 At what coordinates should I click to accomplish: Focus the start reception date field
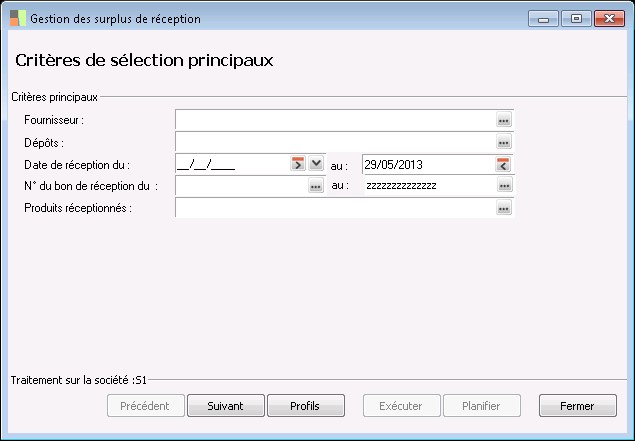(x=231, y=165)
